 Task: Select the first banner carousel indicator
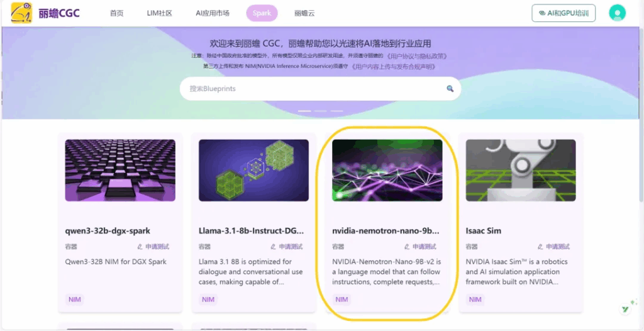[304, 111]
